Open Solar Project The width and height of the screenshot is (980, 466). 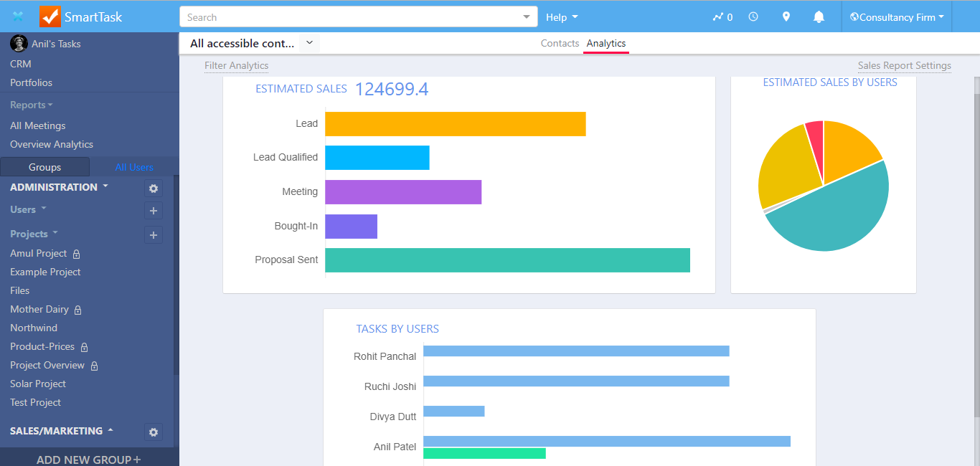[x=38, y=384]
